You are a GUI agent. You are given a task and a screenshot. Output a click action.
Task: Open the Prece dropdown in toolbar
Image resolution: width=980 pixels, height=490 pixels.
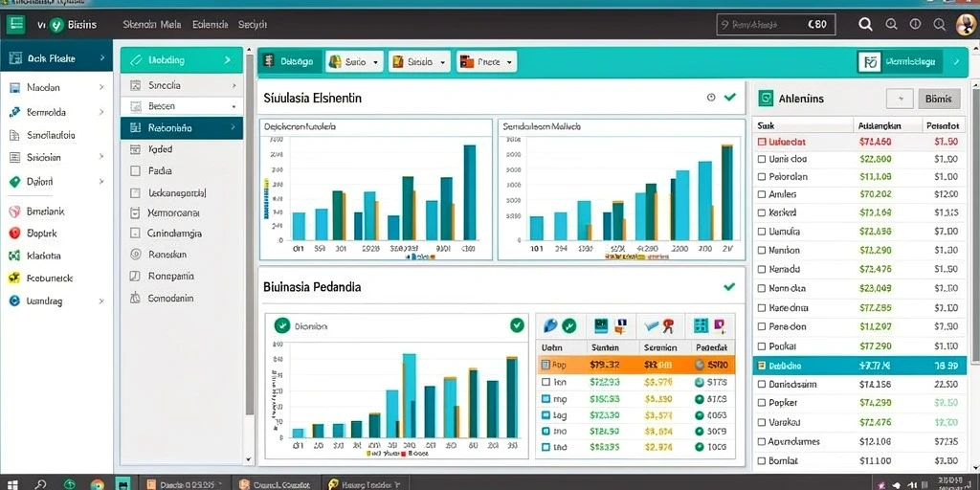486,62
